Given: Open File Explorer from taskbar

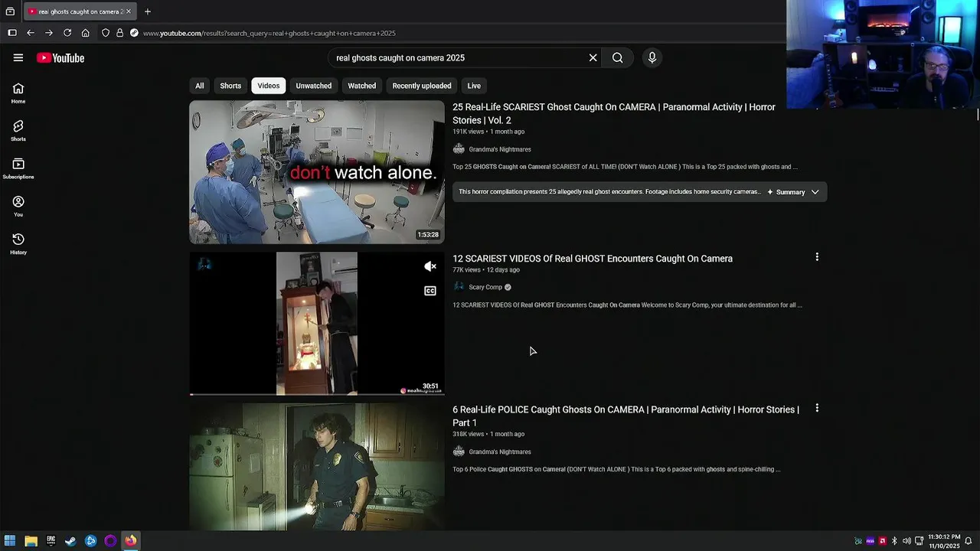Looking at the screenshot, I should click(x=31, y=541).
